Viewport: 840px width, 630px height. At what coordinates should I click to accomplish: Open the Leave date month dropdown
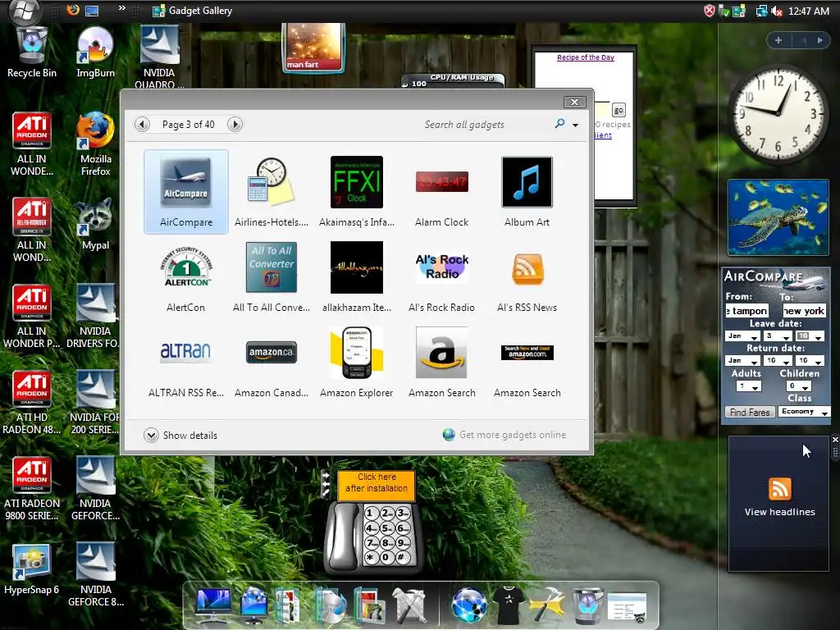742,336
